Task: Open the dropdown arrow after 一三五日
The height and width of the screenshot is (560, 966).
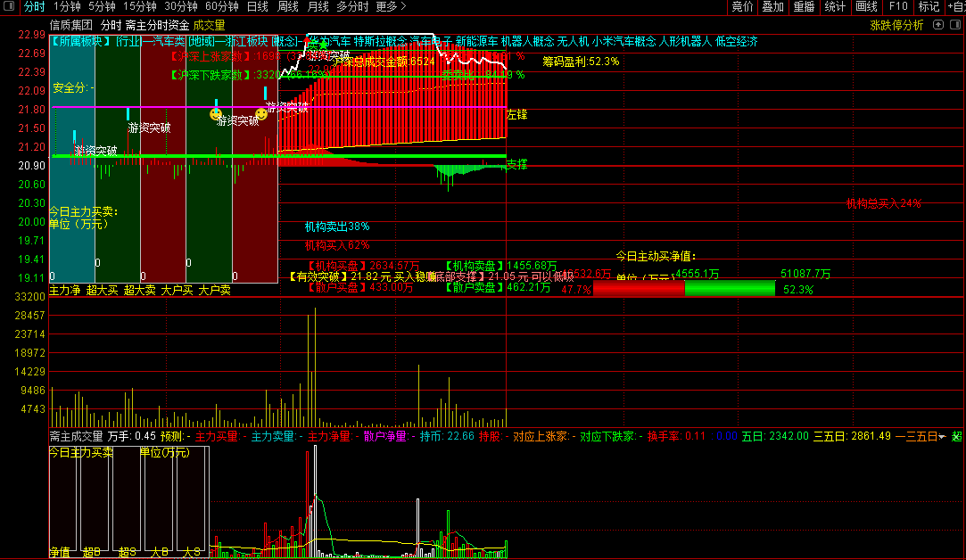Action: [942, 436]
